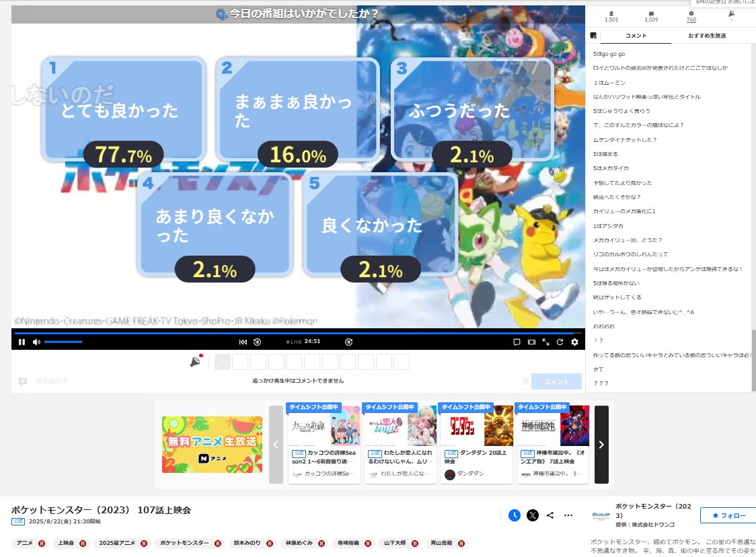Open dictionary icon next to 鈴木みのり tag
The width and height of the screenshot is (756, 557).
tap(270, 544)
